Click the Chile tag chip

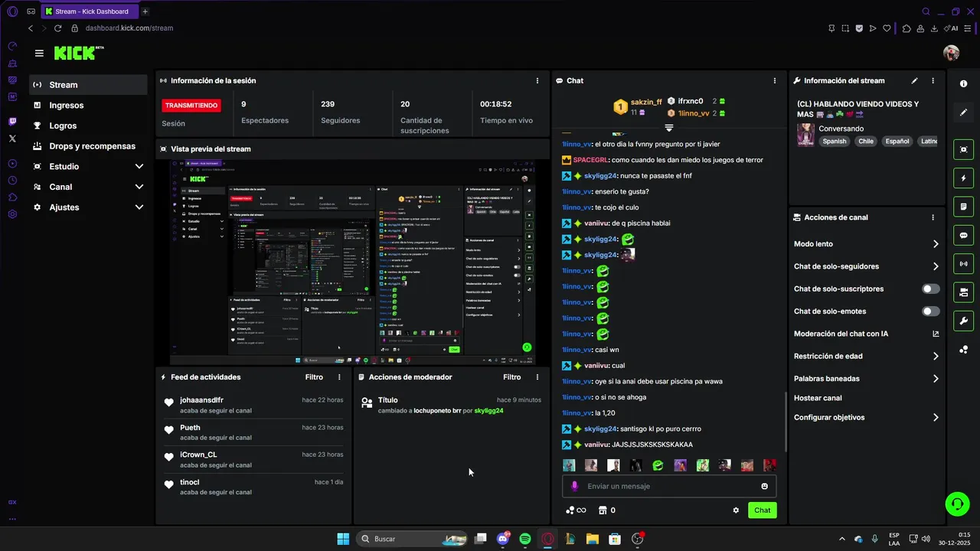click(x=866, y=142)
